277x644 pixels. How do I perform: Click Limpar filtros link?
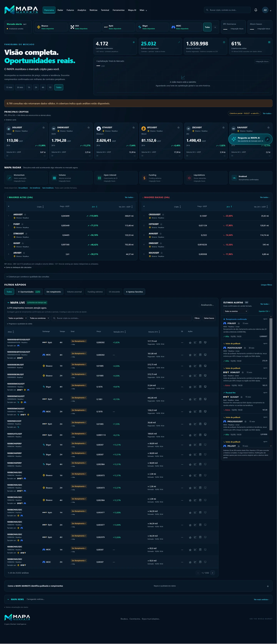[266, 285]
